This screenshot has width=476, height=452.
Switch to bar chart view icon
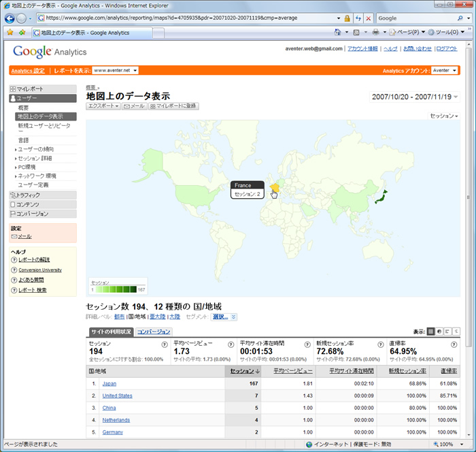click(447, 332)
